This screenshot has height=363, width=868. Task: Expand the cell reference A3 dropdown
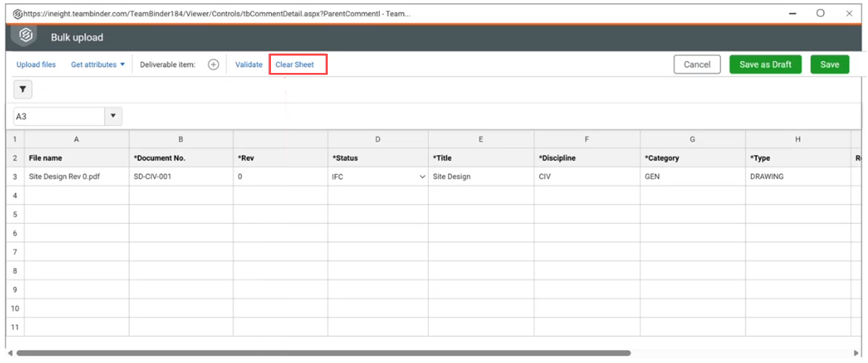point(113,116)
